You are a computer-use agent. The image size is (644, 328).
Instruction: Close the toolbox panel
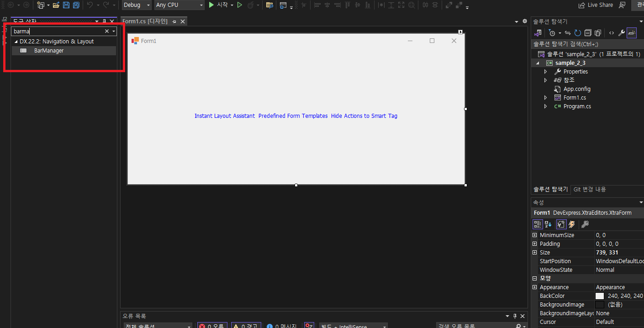112,21
